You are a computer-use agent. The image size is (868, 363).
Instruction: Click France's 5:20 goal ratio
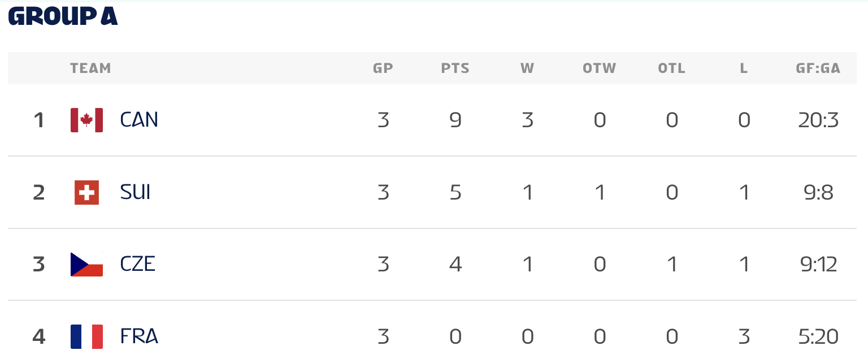pyautogui.click(x=818, y=336)
